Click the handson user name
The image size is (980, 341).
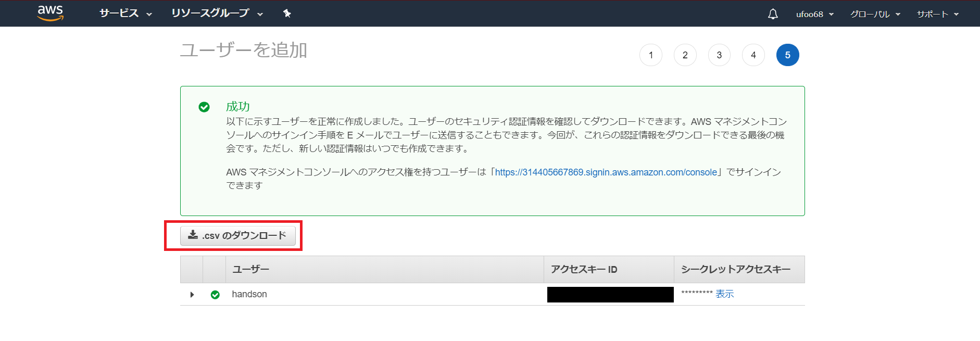(x=249, y=294)
